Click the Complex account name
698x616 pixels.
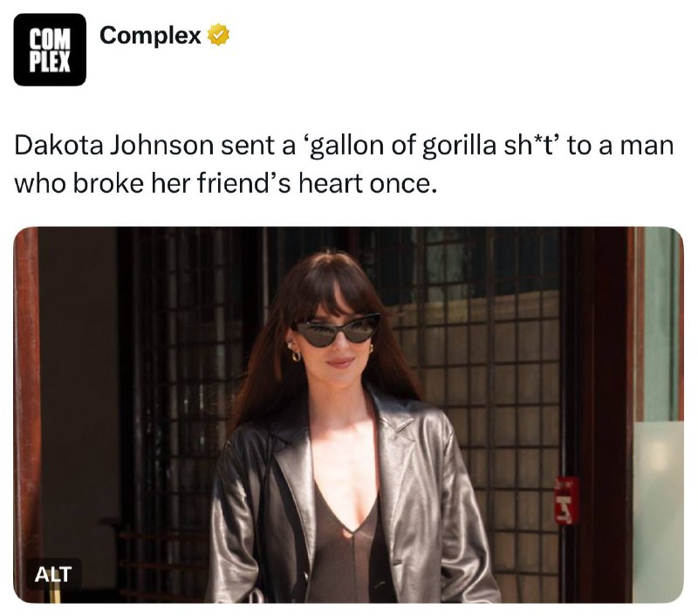pos(150,35)
